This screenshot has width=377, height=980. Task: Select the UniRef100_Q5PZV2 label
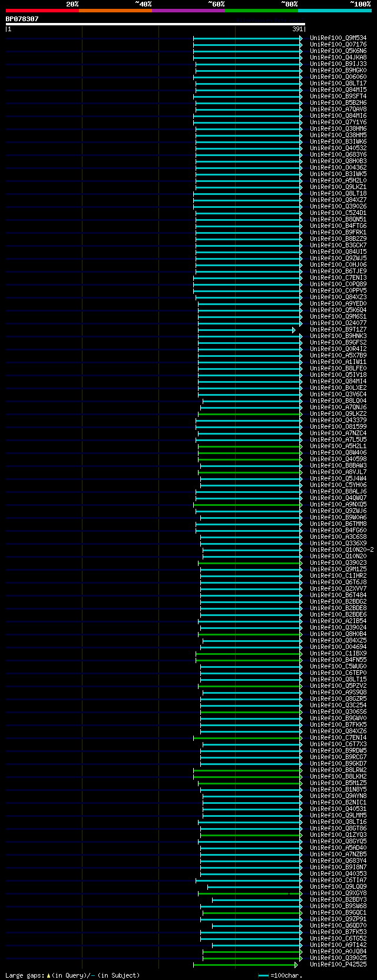click(338, 686)
